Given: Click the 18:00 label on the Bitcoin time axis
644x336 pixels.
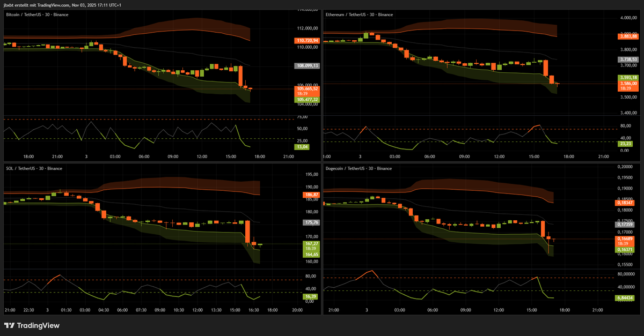Looking at the screenshot, I should click(x=28, y=156).
